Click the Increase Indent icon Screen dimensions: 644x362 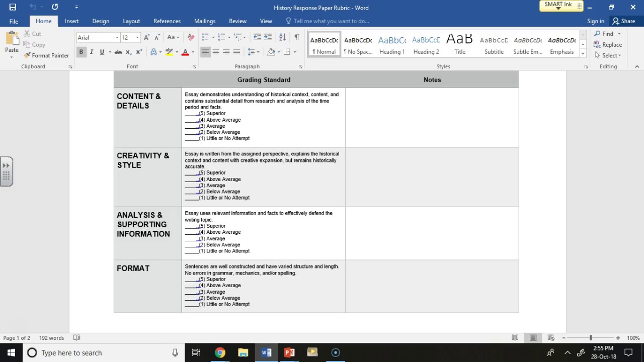click(268, 37)
